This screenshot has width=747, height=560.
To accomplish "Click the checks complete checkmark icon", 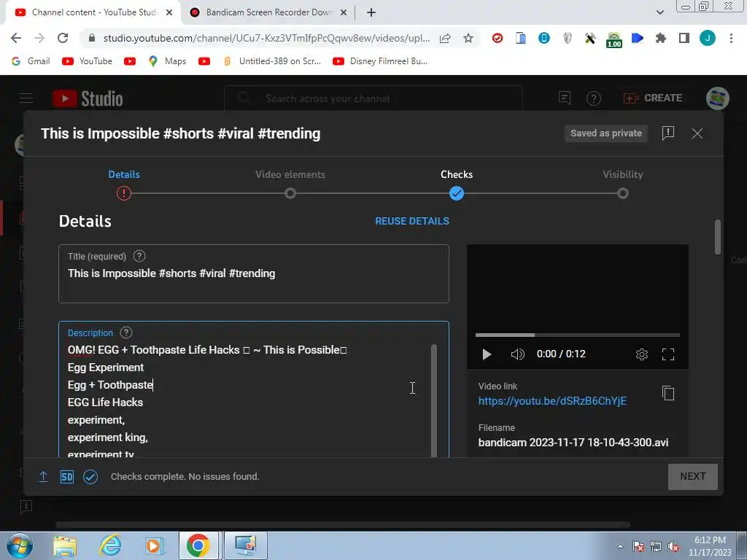I will point(90,477).
